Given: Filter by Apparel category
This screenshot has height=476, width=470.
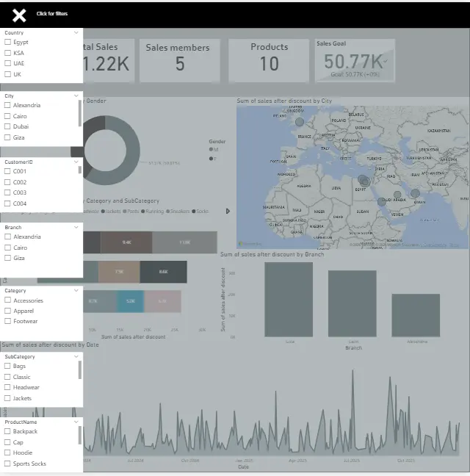Looking at the screenshot, I should coord(8,311).
